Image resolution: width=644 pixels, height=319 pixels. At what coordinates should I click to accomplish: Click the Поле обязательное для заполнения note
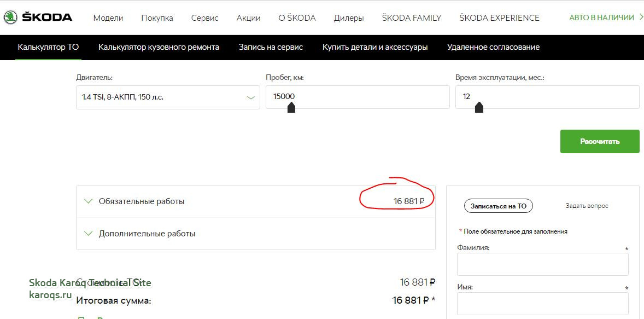(x=516, y=231)
